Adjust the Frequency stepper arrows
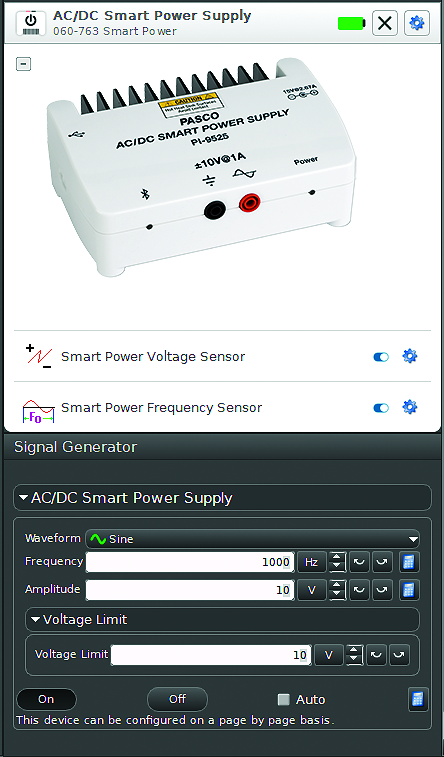Image resolution: width=444 pixels, height=757 pixels. tap(337, 562)
